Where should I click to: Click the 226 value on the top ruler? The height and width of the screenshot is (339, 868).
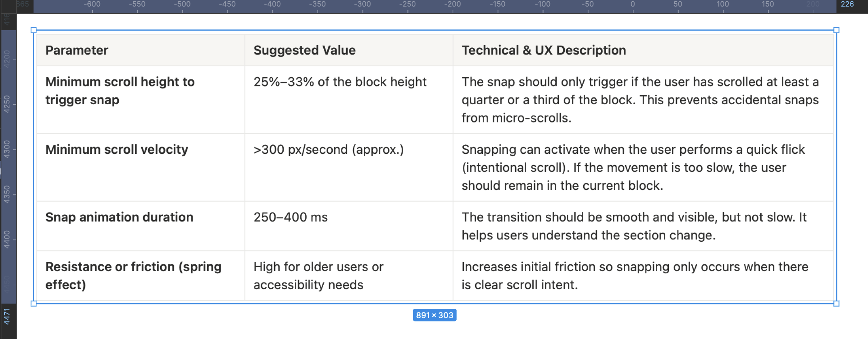point(847,4)
